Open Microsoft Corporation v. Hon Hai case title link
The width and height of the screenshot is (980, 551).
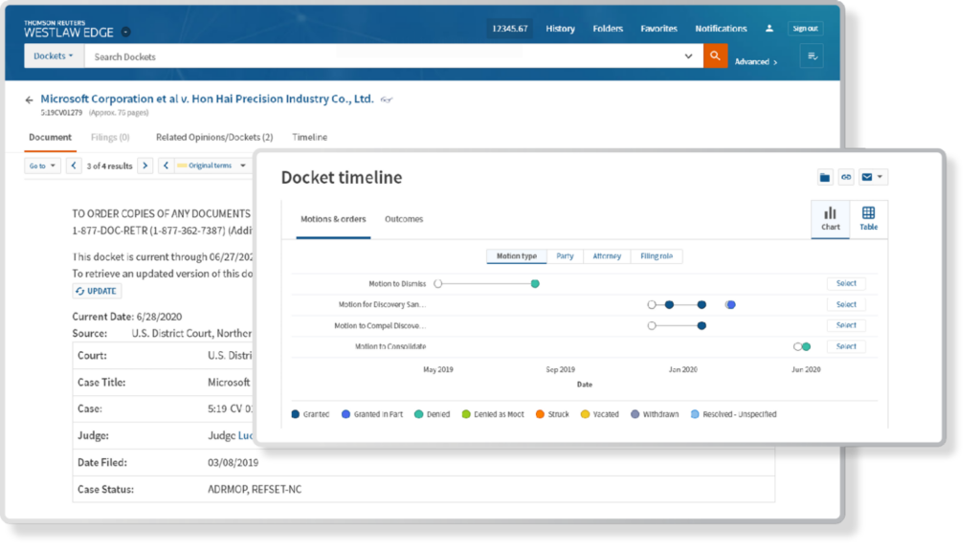click(207, 99)
